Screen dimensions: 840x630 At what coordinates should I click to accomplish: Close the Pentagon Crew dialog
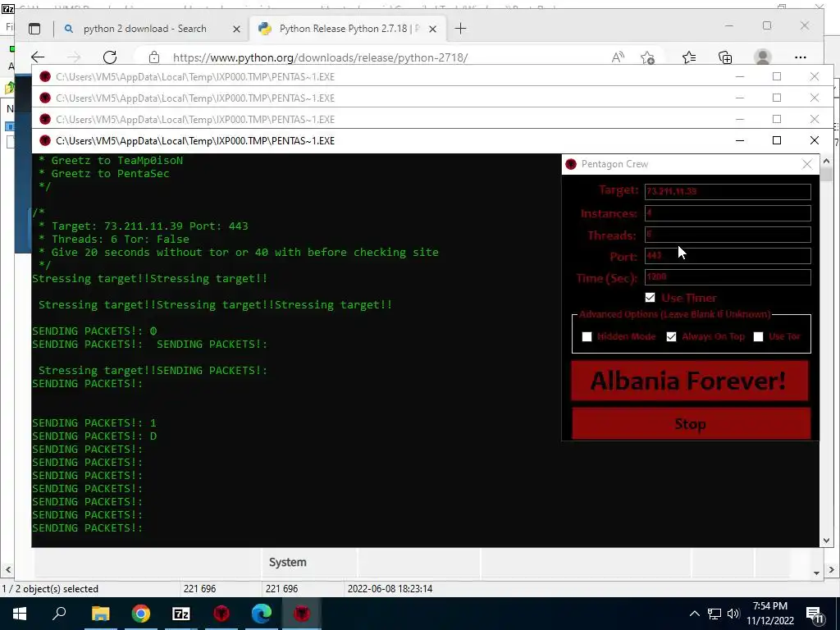tap(807, 164)
